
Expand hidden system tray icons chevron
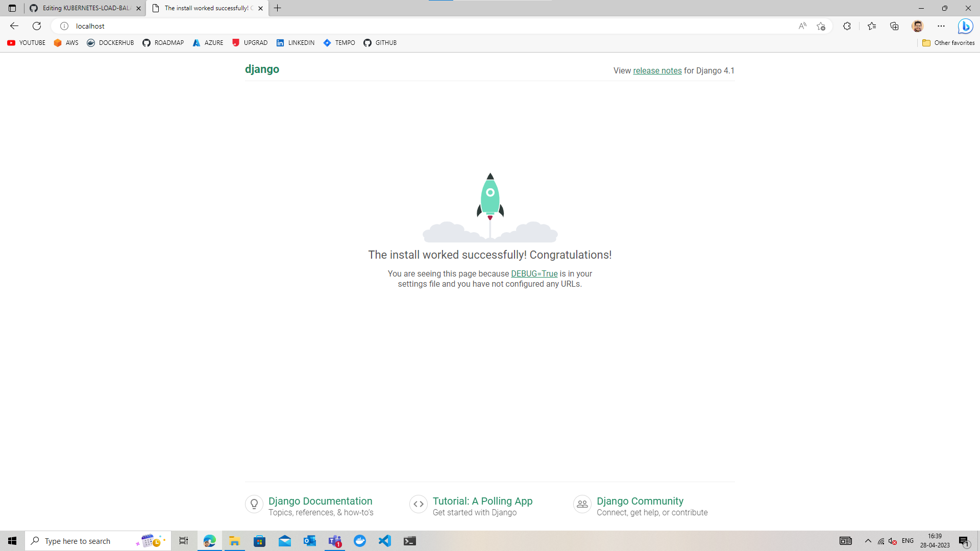(868, 541)
